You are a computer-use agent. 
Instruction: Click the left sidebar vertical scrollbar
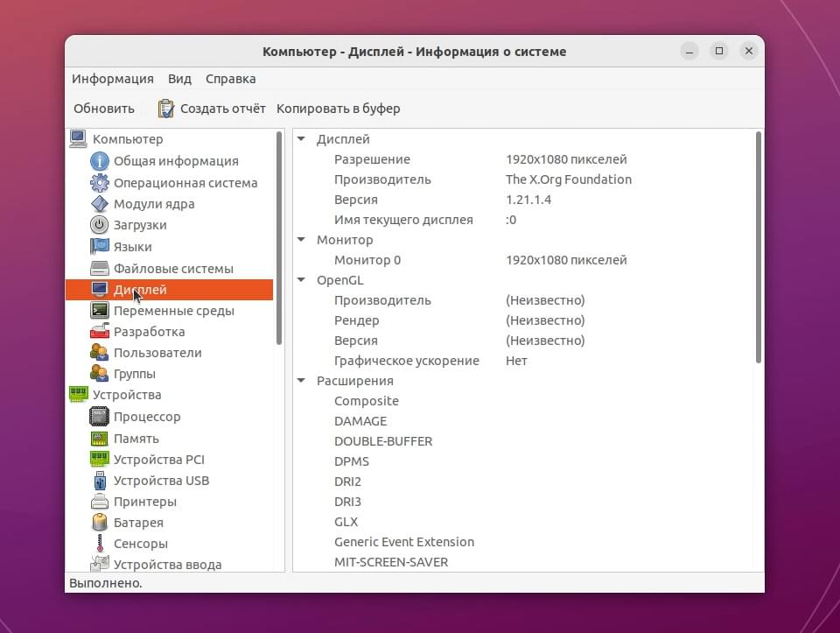pyautogui.click(x=278, y=238)
